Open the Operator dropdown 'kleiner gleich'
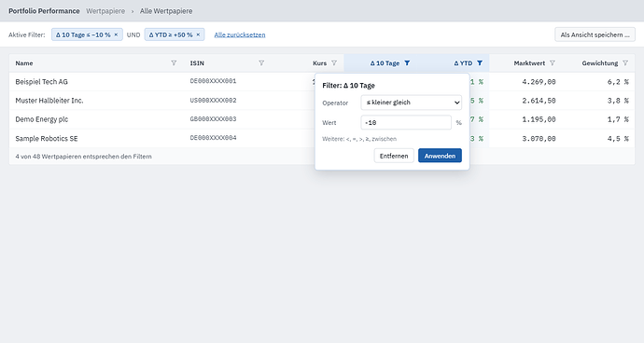The width and height of the screenshot is (644, 343). click(411, 103)
